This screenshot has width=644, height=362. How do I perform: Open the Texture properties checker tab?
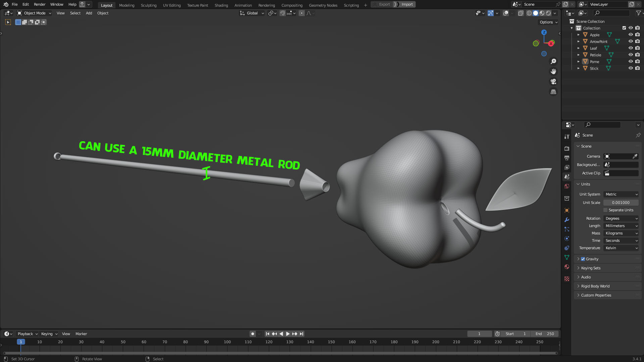[x=567, y=279]
